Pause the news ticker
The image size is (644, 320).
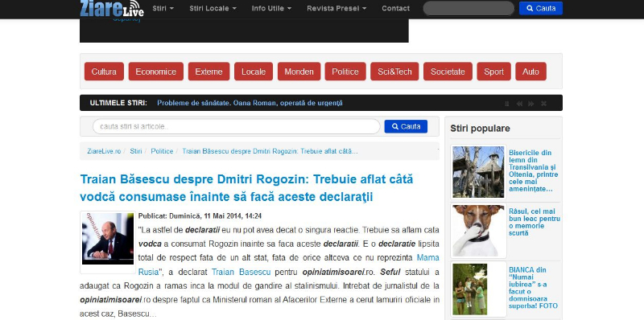point(507,104)
